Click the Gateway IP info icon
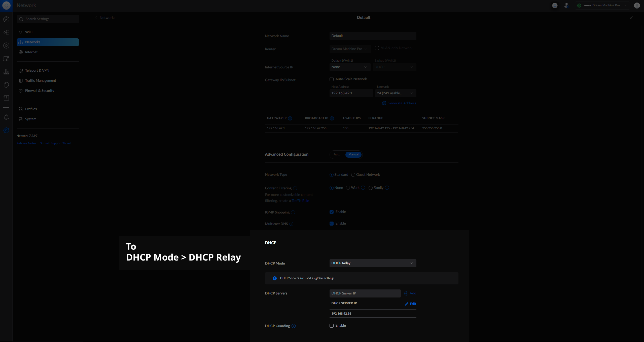Screen dimensions: 644x342 pyautogui.click(x=290, y=118)
